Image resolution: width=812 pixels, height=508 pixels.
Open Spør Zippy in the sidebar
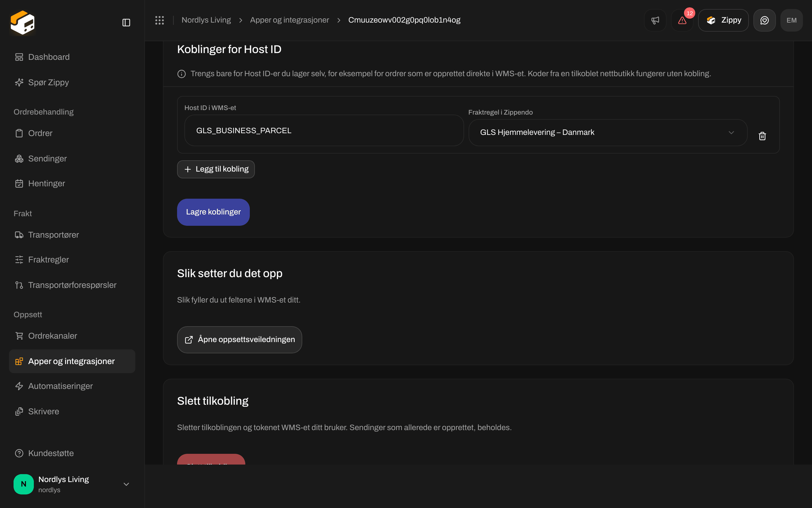pyautogui.click(x=72, y=82)
